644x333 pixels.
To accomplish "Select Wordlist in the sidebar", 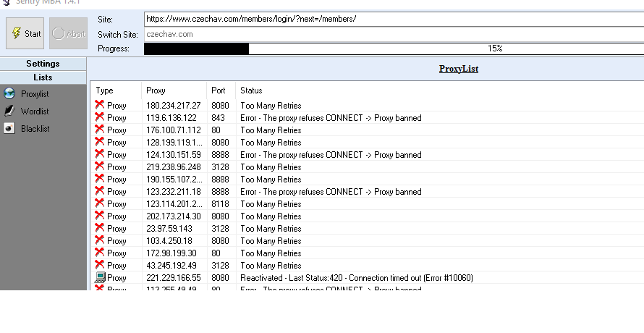I will click(35, 111).
